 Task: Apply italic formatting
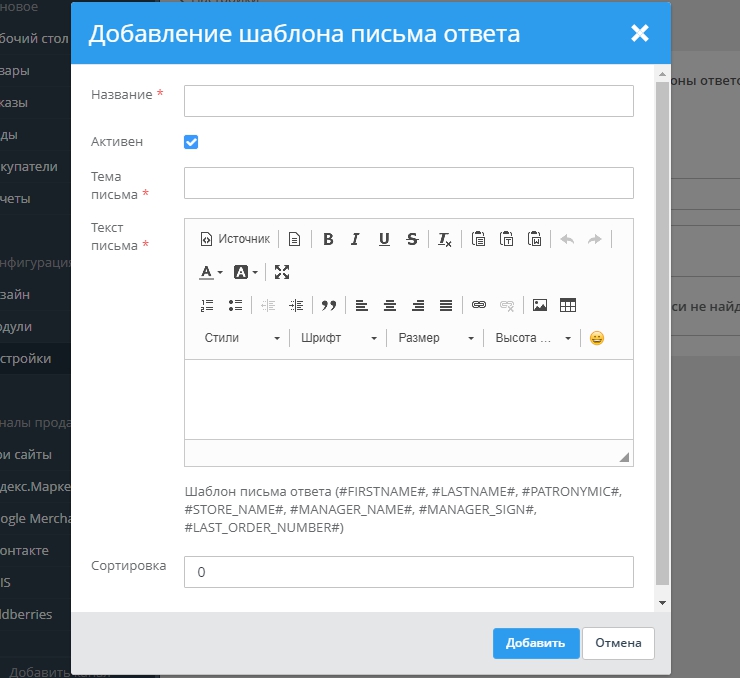(x=355, y=239)
